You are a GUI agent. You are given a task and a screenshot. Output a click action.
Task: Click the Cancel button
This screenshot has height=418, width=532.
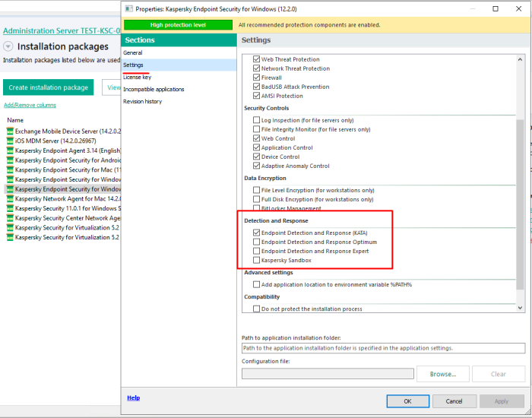coord(454,401)
